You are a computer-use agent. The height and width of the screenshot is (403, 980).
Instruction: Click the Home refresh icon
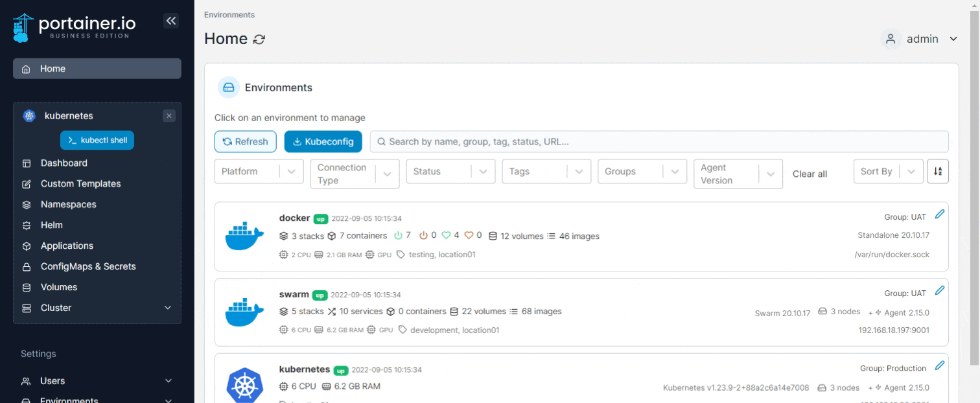click(x=259, y=40)
